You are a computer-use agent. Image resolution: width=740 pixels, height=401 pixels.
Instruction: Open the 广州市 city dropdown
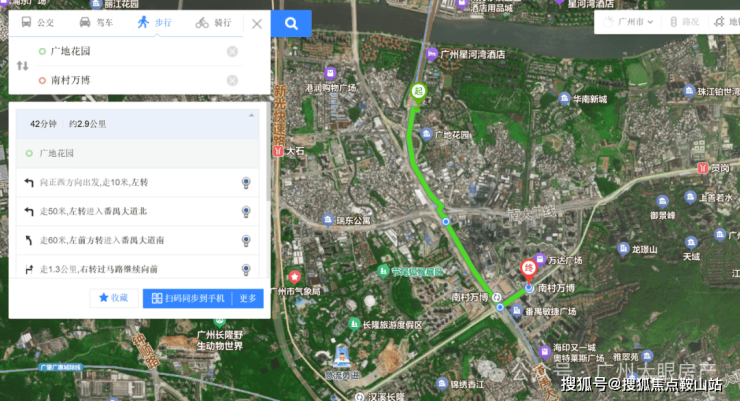[629, 22]
